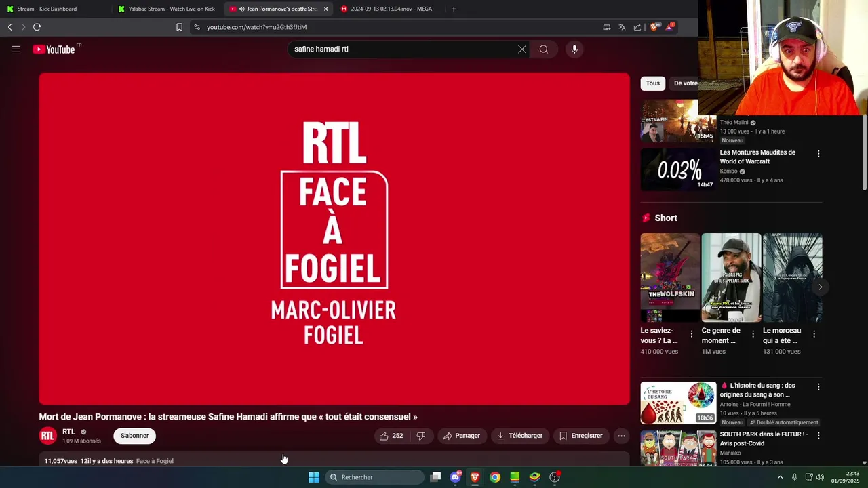This screenshot has height=488, width=868.
Task: Open more actions menu beside Enregistrer
Action: pyautogui.click(x=621, y=436)
